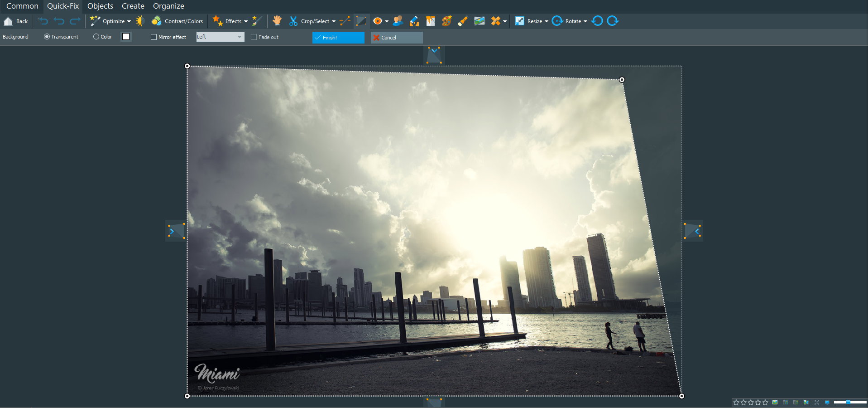The image size is (868, 408).
Task: Expand the Resize dropdown arrow
Action: (x=546, y=21)
